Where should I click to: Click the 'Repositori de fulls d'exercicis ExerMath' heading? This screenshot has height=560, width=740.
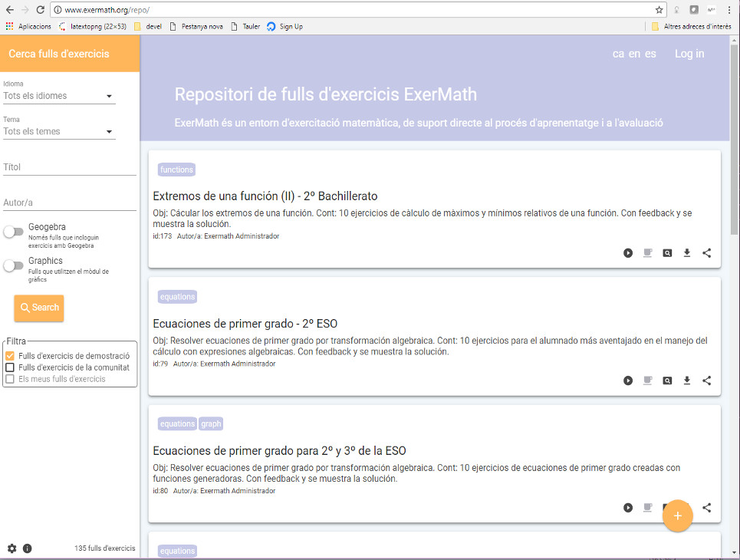point(326,94)
